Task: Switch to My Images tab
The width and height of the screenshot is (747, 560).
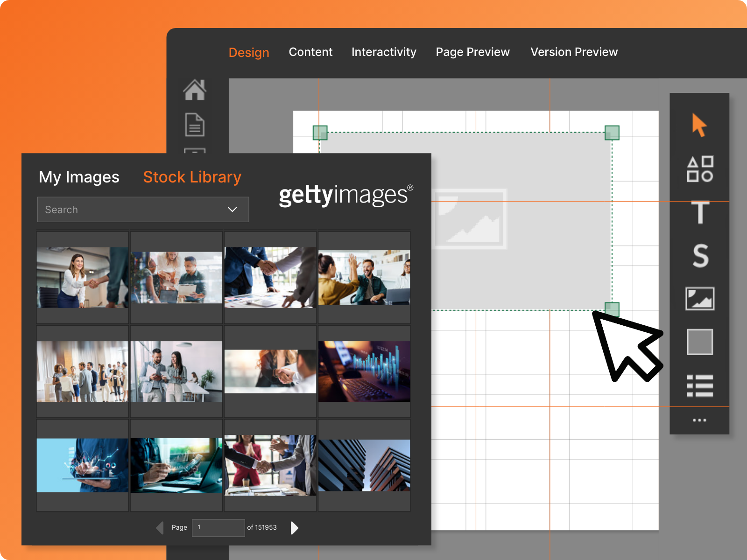Action: [79, 177]
